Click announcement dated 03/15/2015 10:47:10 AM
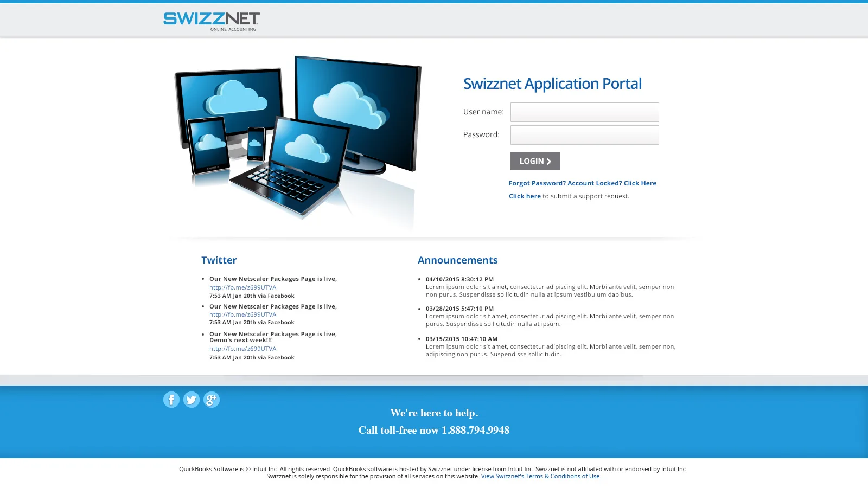 click(x=462, y=339)
